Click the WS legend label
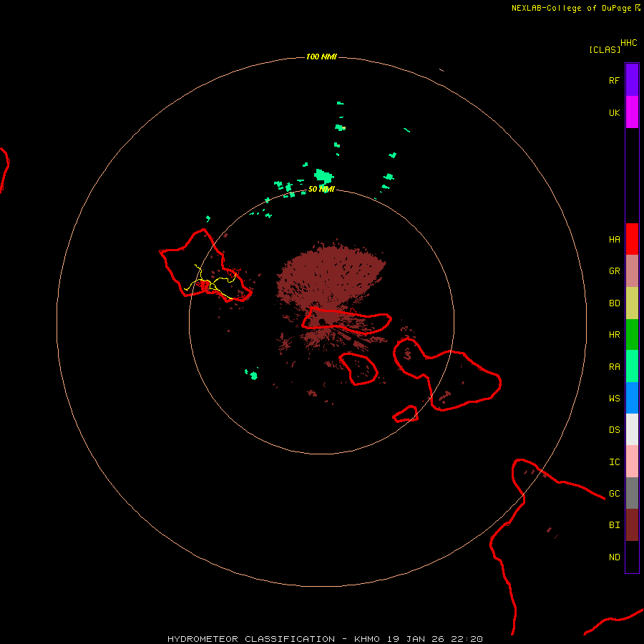644x644 pixels. (614, 398)
